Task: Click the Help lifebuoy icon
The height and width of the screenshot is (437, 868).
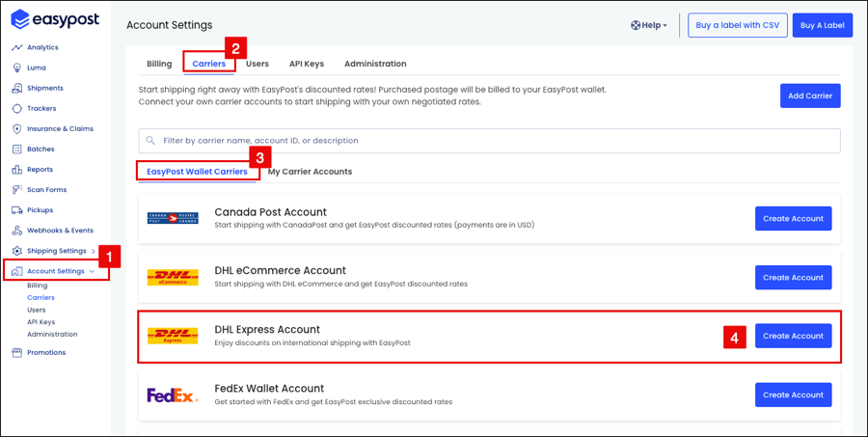Action: pos(636,25)
